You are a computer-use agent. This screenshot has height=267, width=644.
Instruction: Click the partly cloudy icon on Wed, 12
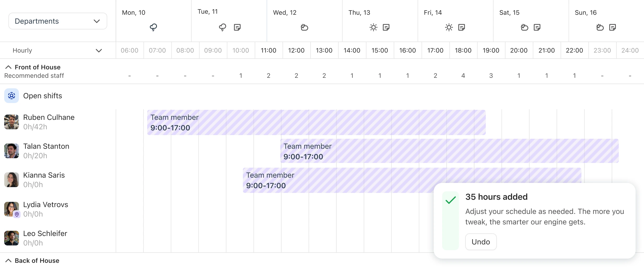coord(304,27)
